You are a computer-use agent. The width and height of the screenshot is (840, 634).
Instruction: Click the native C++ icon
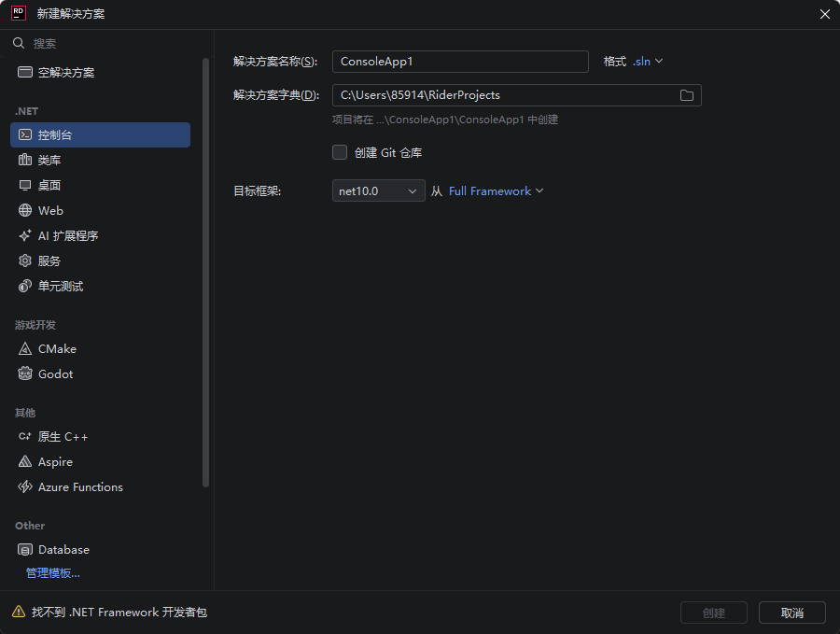(24, 436)
